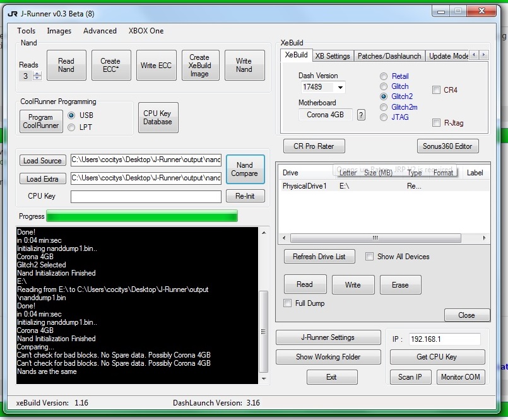Open the Images menu
The width and height of the screenshot is (508, 420).
pyautogui.click(x=59, y=31)
